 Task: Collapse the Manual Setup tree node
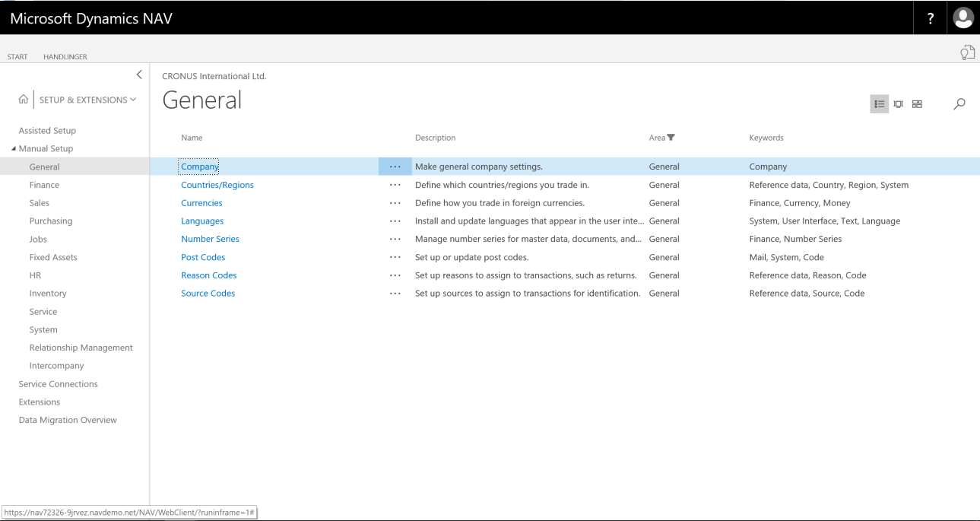coord(14,148)
